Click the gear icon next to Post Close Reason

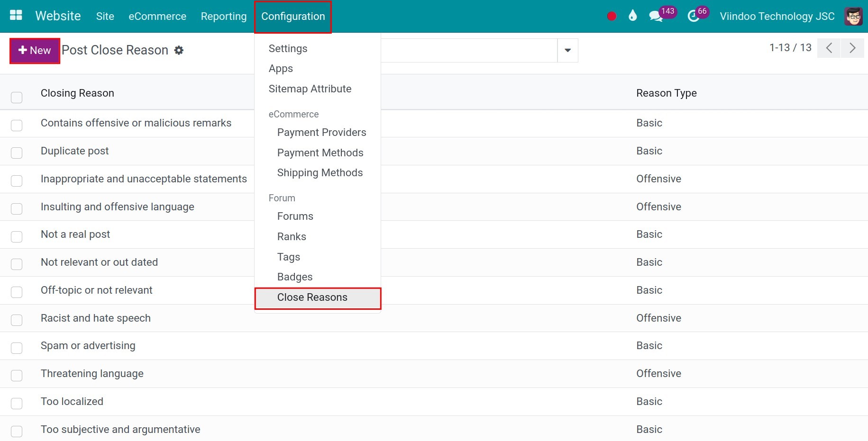(179, 50)
